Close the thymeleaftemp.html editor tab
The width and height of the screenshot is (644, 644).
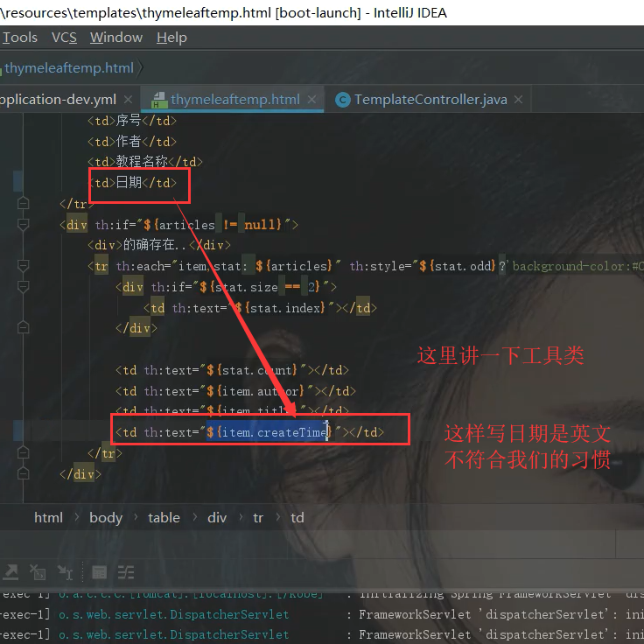click(x=312, y=100)
